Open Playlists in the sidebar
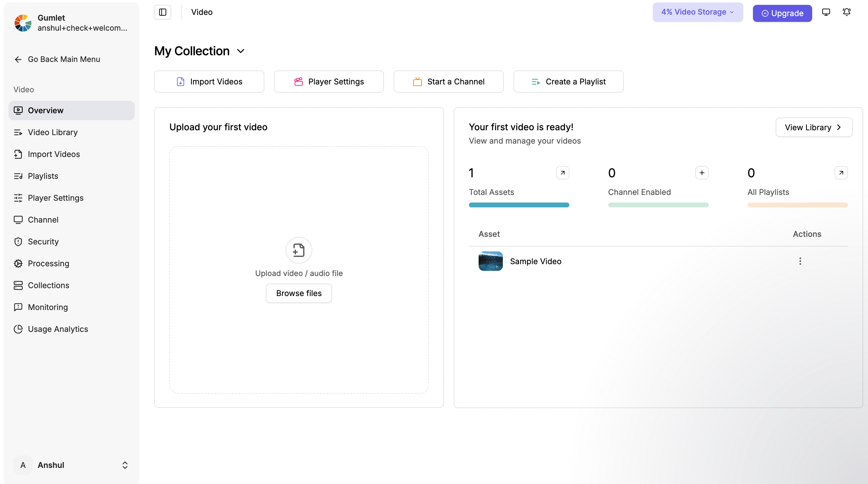The width and height of the screenshot is (868, 484). 71,176
